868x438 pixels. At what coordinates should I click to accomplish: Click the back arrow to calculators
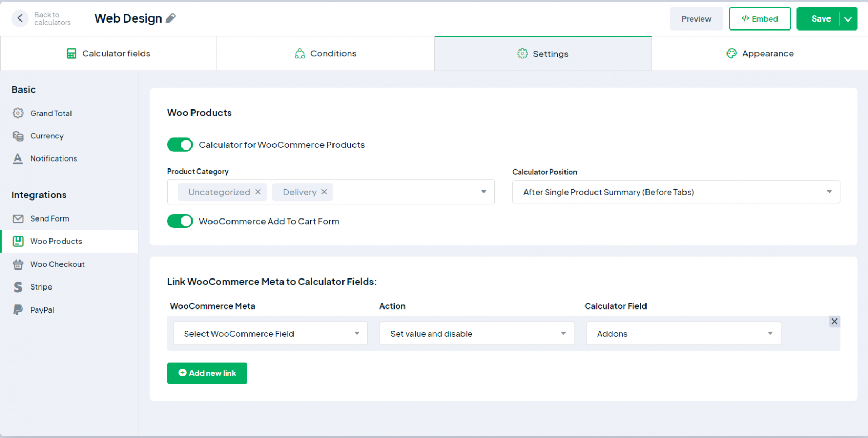(20, 18)
